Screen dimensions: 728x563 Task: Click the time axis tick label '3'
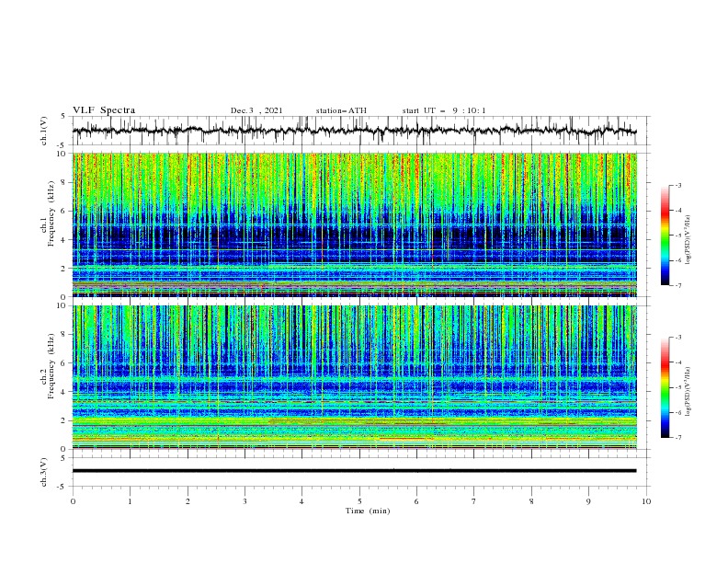[245, 501]
